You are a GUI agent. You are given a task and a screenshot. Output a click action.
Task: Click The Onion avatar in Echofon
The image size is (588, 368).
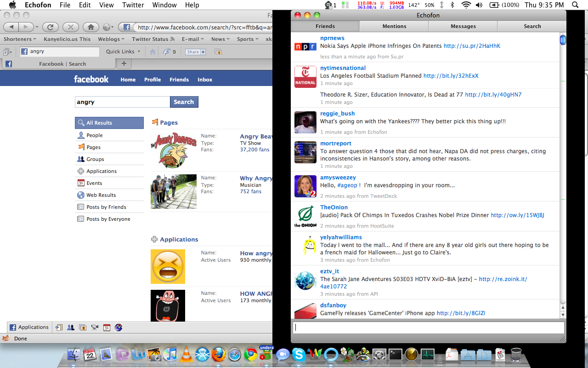click(x=305, y=216)
